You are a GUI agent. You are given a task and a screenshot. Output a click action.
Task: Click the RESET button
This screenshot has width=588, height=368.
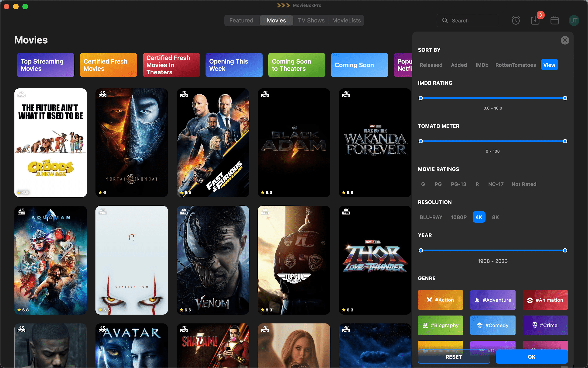point(454,357)
